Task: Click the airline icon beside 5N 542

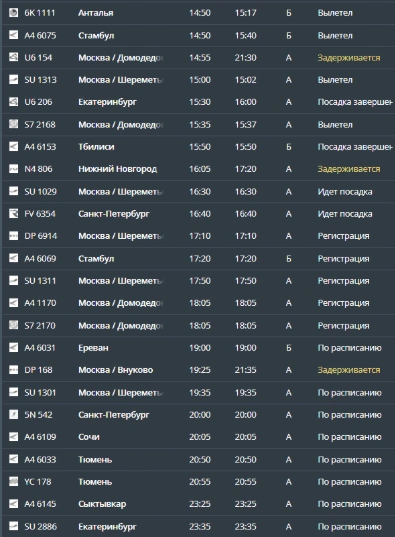Action: [x=13, y=415]
